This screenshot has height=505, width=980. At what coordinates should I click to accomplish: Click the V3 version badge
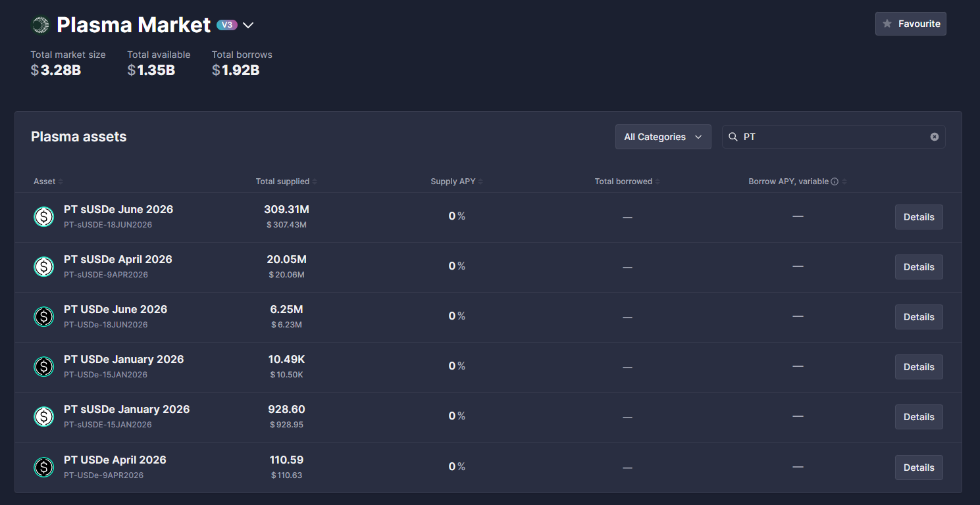coord(227,25)
